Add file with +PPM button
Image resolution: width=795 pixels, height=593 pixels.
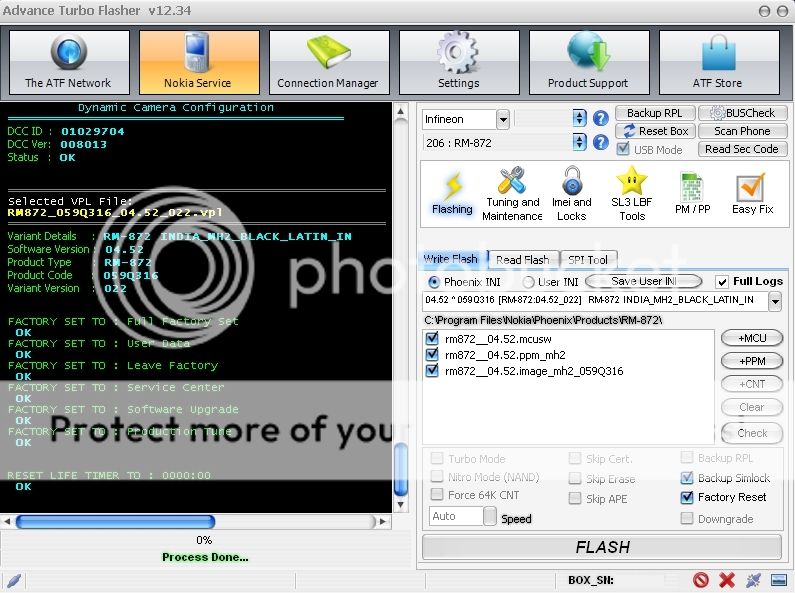coord(752,361)
